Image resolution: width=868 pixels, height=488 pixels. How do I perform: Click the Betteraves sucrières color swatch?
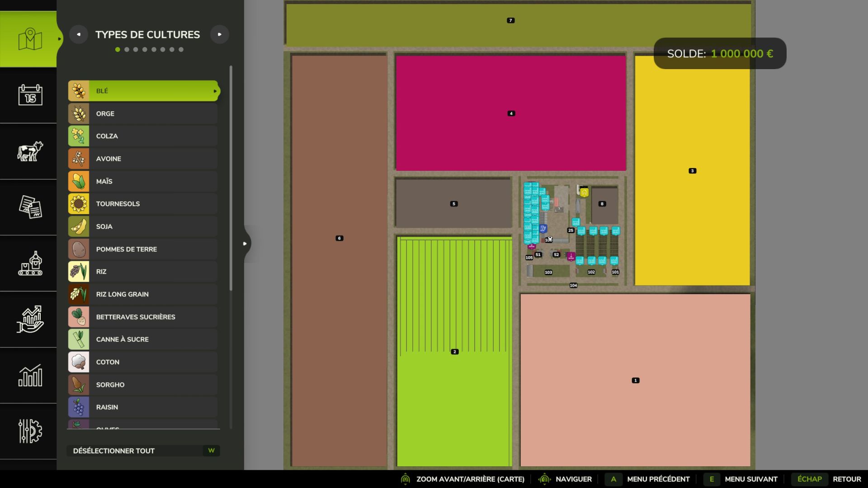click(79, 317)
